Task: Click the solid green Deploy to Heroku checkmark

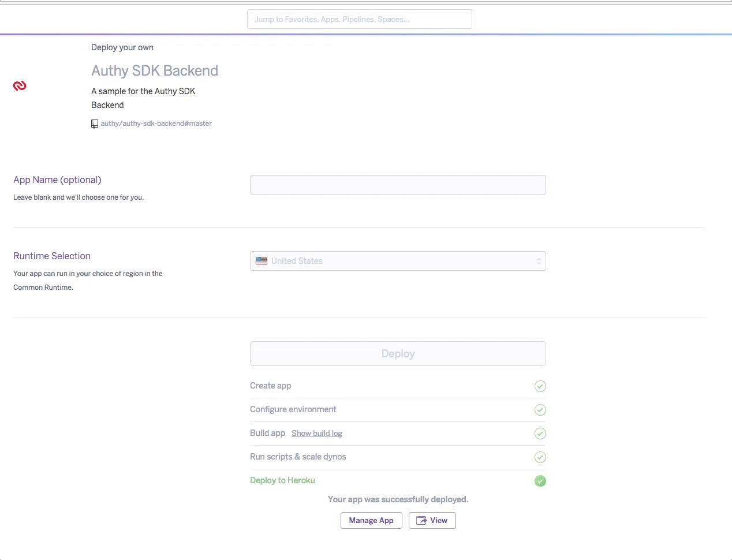Action: (540, 481)
